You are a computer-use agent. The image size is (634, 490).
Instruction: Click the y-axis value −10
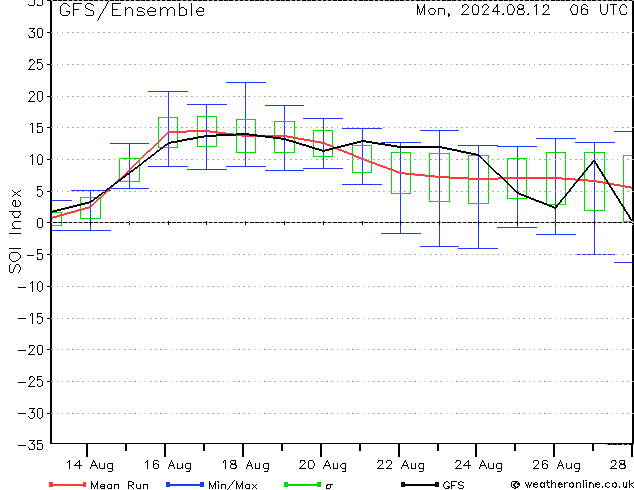point(31,287)
